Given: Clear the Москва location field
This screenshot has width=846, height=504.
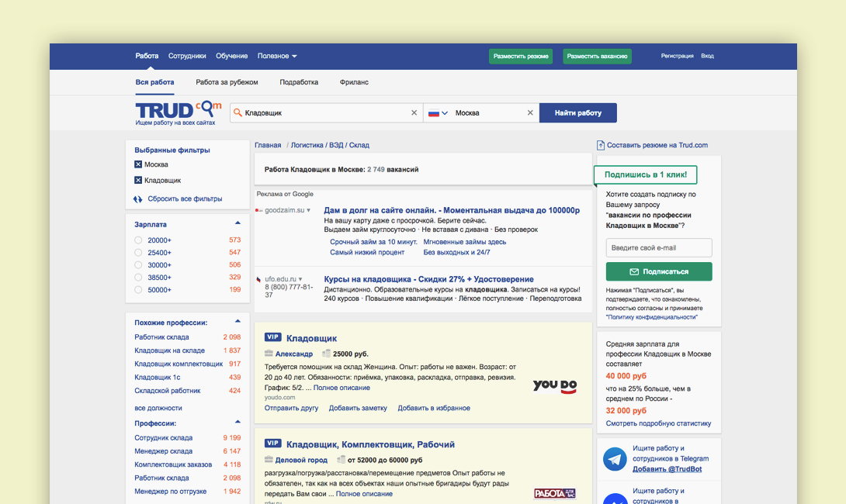Looking at the screenshot, I should tap(530, 112).
